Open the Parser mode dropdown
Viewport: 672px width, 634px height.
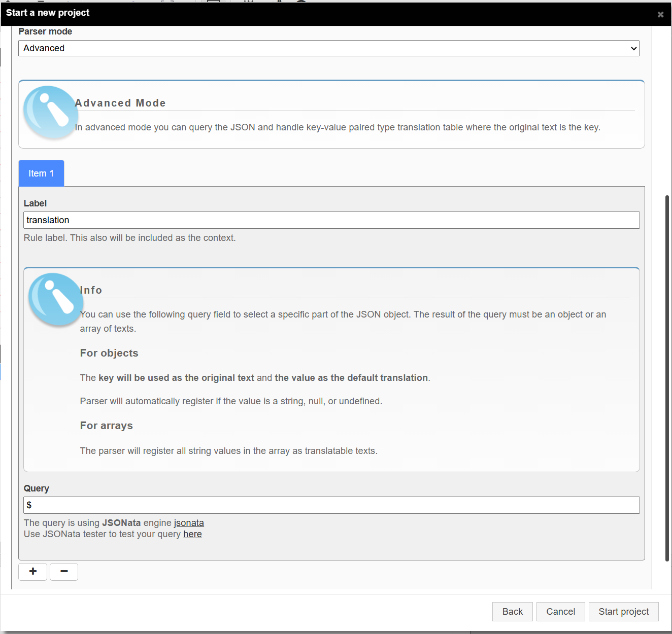click(328, 48)
